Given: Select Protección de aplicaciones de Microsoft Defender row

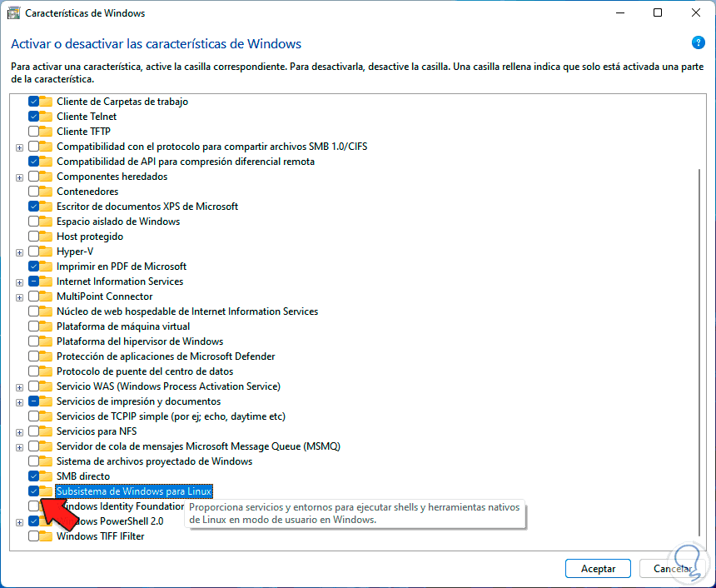Looking at the screenshot, I should tap(166, 356).
